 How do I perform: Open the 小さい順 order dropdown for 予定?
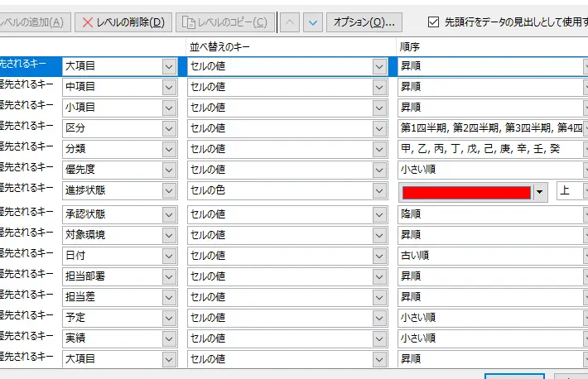[x=493, y=318]
